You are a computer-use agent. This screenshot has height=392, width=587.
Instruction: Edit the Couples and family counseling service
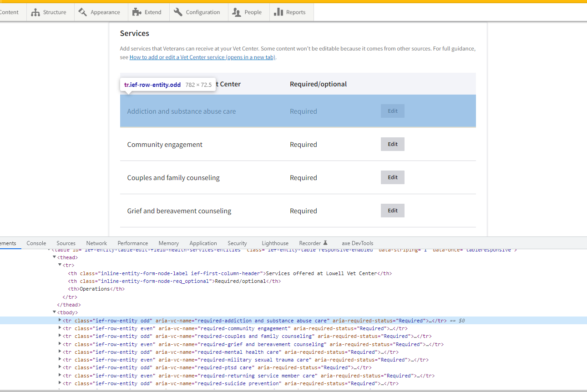pyautogui.click(x=393, y=177)
